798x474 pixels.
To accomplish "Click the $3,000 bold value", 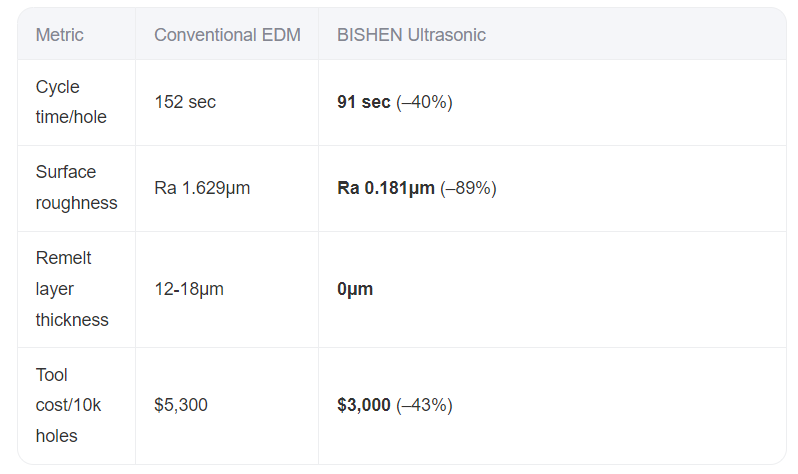I will point(363,405).
